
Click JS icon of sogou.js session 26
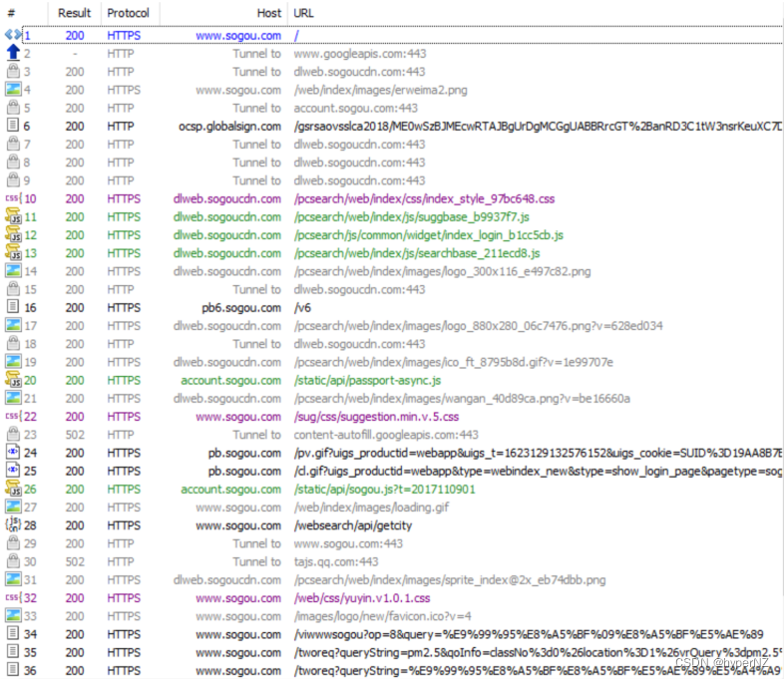coord(13,489)
